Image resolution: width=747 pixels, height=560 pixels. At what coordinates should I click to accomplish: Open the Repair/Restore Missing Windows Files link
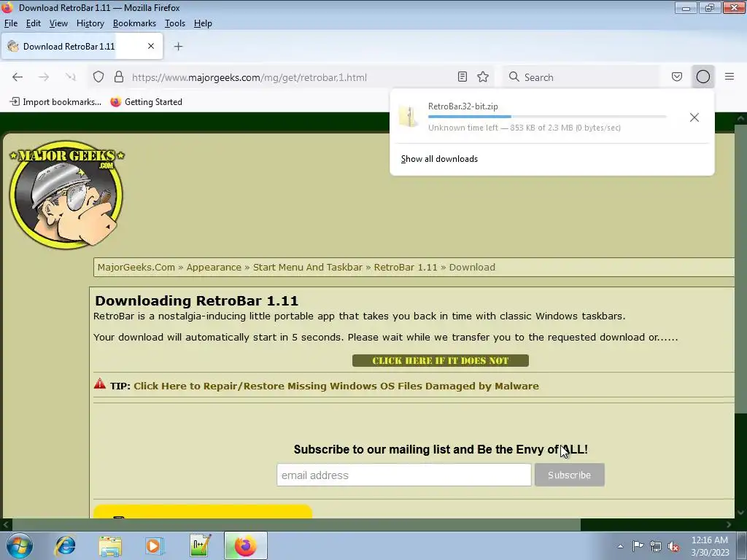click(x=336, y=386)
